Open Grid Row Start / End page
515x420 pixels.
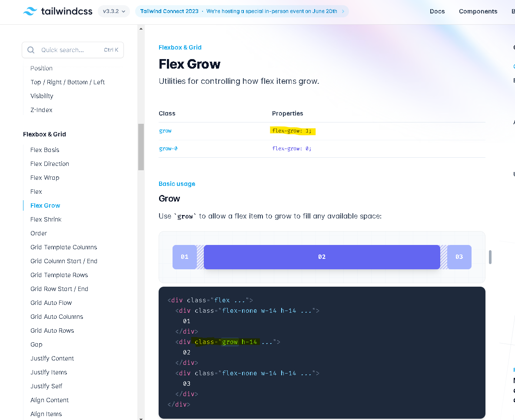(59, 289)
